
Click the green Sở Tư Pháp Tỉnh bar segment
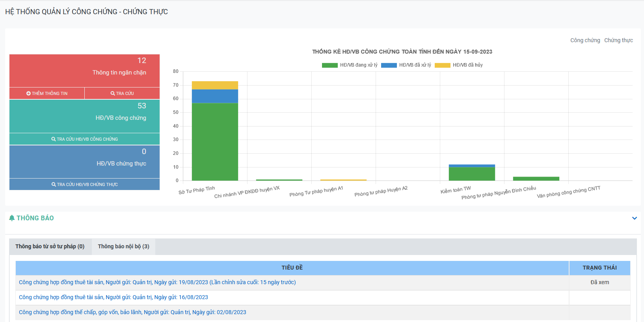tap(215, 142)
